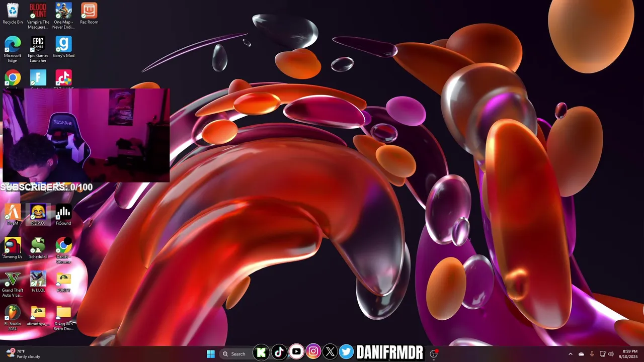The height and width of the screenshot is (362, 644).
Task: Select the atimothya folder icon
Action: pos(38,315)
